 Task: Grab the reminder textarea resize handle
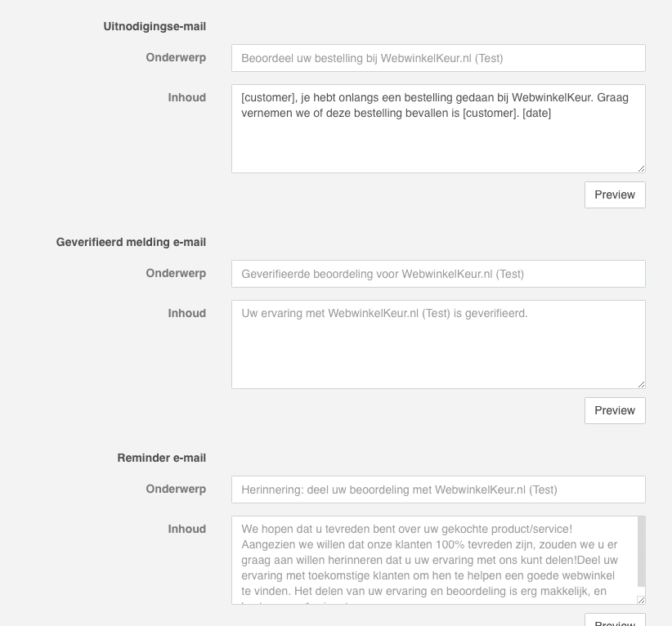(x=641, y=600)
